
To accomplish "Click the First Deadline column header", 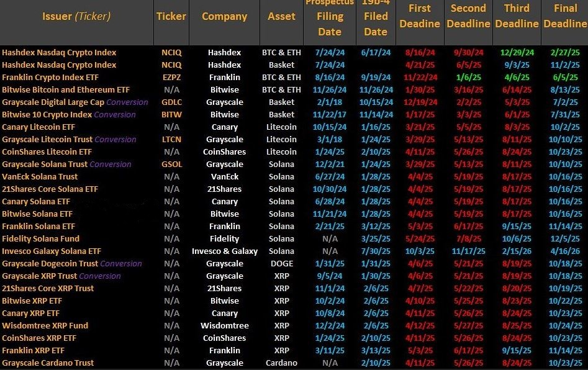I will (x=420, y=16).
